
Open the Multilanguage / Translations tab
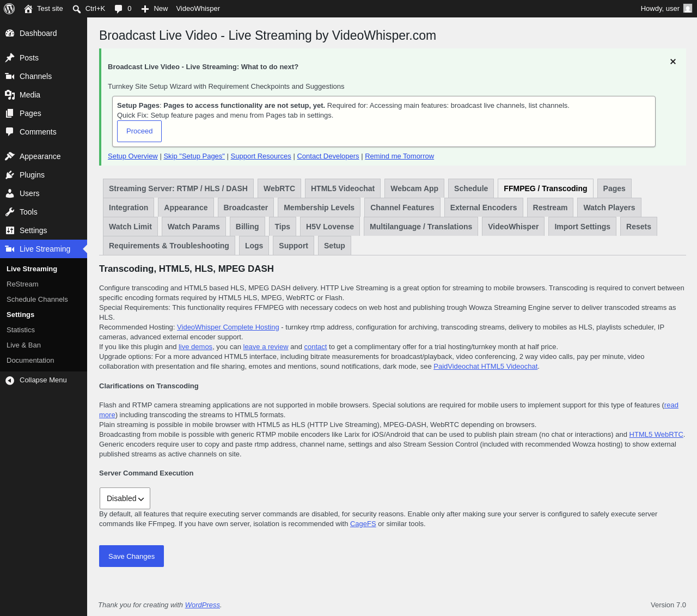[x=421, y=227]
